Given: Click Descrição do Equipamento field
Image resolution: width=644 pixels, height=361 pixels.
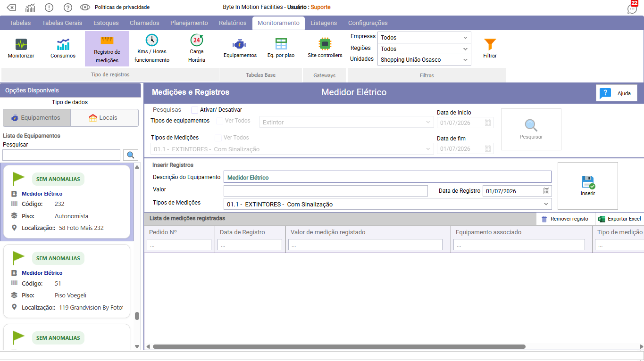Looking at the screenshot, I should pos(387,177).
